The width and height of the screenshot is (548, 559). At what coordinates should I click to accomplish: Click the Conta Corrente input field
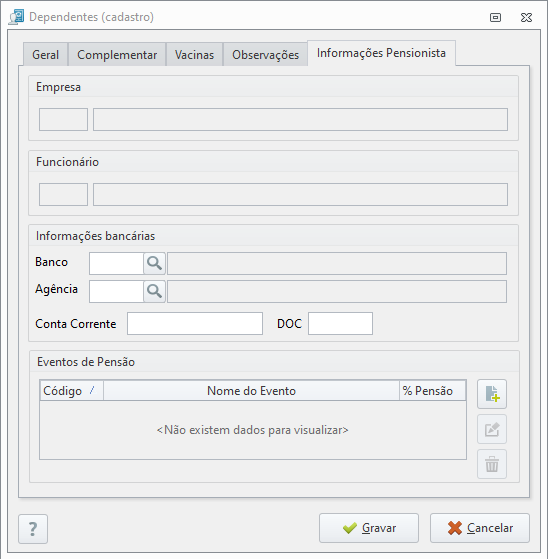pyautogui.click(x=195, y=323)
